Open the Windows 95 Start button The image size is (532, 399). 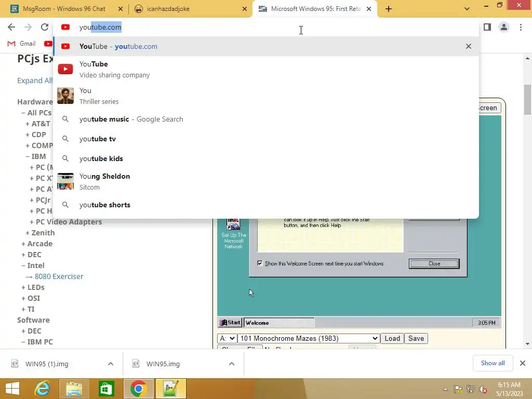(230, 322)
